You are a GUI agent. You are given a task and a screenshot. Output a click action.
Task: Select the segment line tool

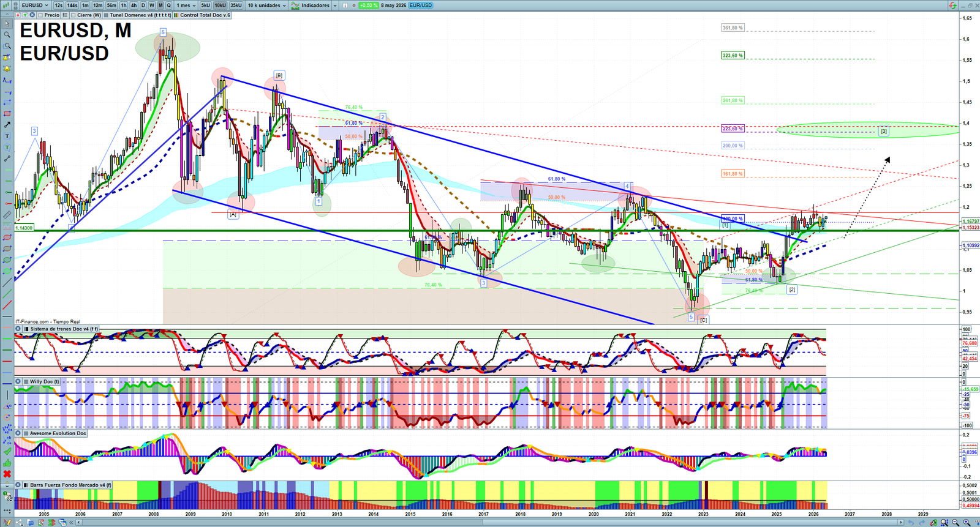(7, 159)
